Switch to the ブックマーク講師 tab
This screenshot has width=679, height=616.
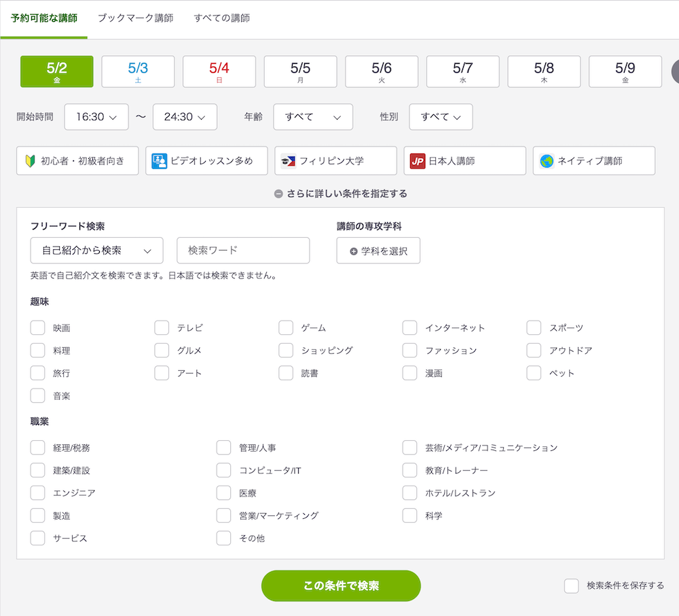135,18
